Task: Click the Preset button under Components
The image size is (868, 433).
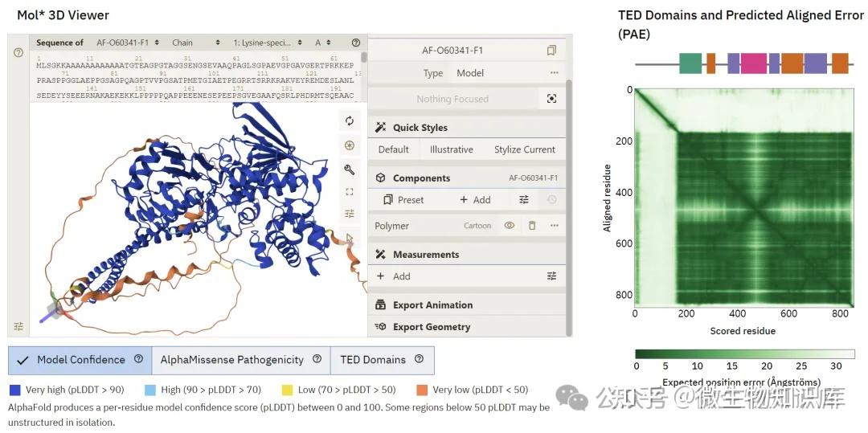Action: [x=403, y=200]
